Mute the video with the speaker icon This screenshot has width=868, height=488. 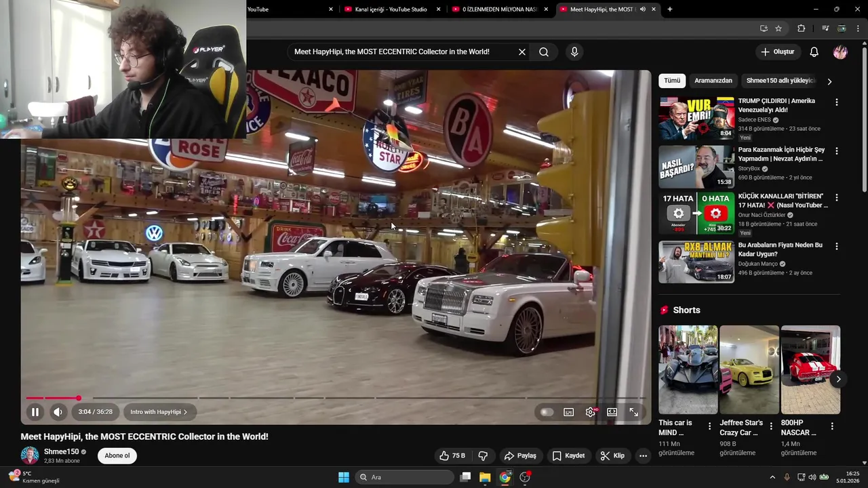pos(58,411)
